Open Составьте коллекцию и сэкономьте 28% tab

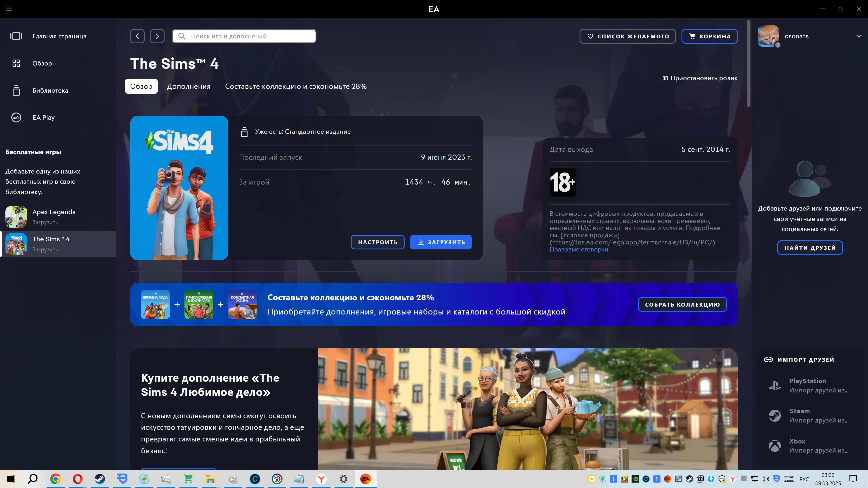point(296,86)
